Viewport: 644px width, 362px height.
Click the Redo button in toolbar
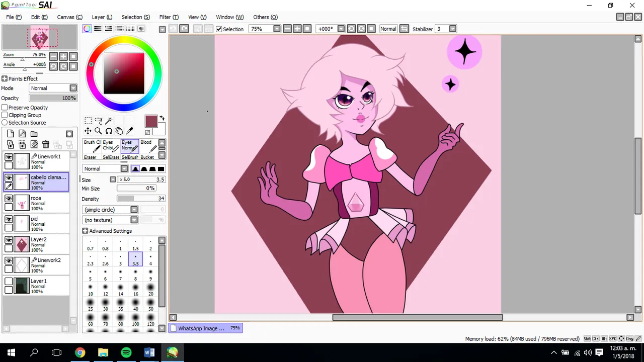184,29
